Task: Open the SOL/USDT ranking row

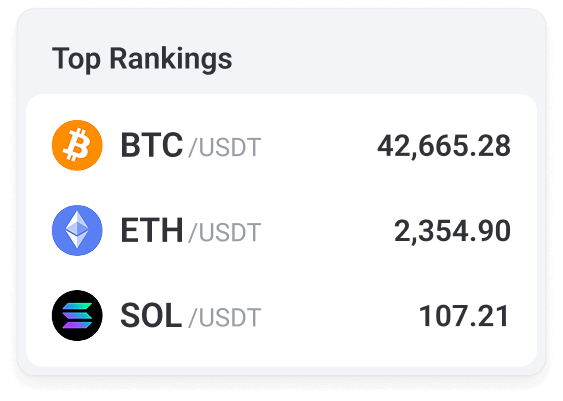Action: point(282,315)
